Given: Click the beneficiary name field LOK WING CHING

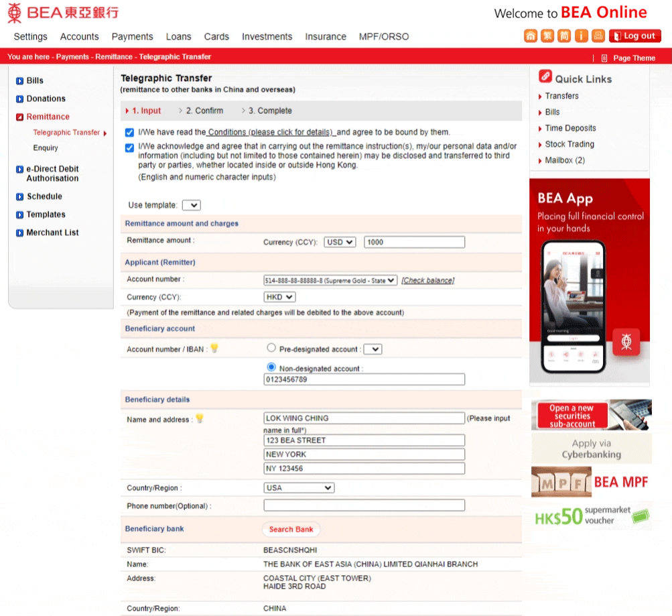Looking at the screenshot, I should click(x=364, y=418).
